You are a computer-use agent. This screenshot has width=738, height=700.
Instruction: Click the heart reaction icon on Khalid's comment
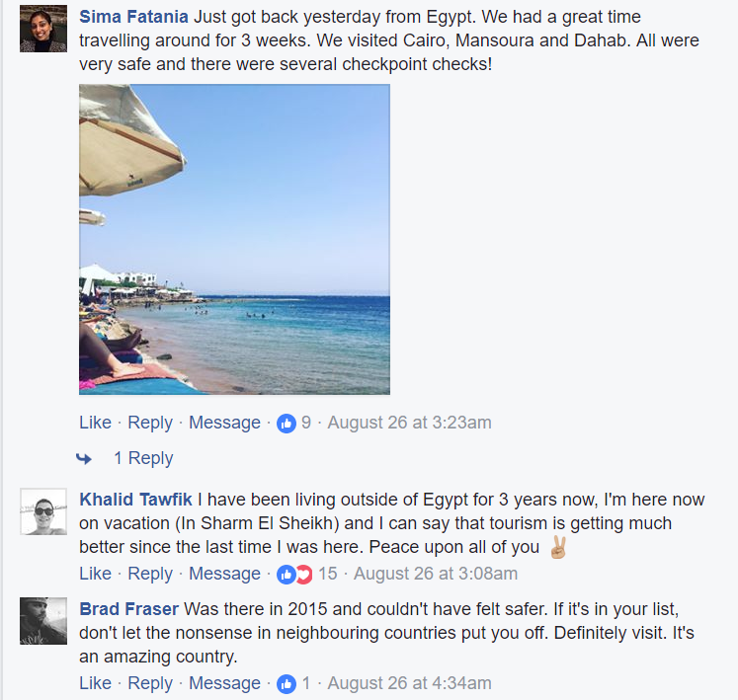point(305,575)
